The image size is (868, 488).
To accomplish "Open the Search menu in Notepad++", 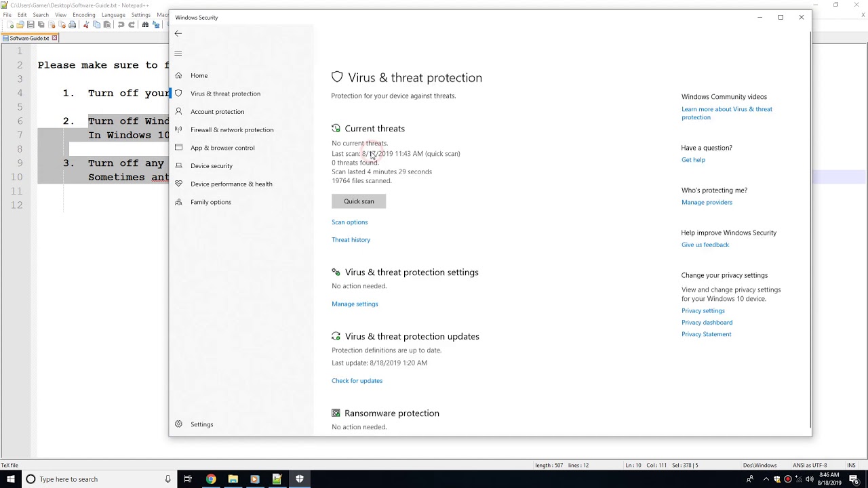I will click(x=41, y=14).
